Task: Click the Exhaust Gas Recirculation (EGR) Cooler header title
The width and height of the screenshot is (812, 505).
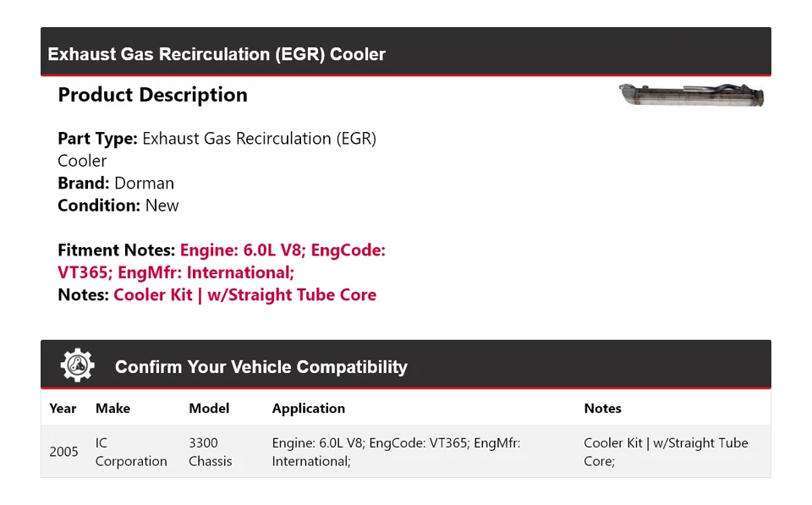Action: 217,54
